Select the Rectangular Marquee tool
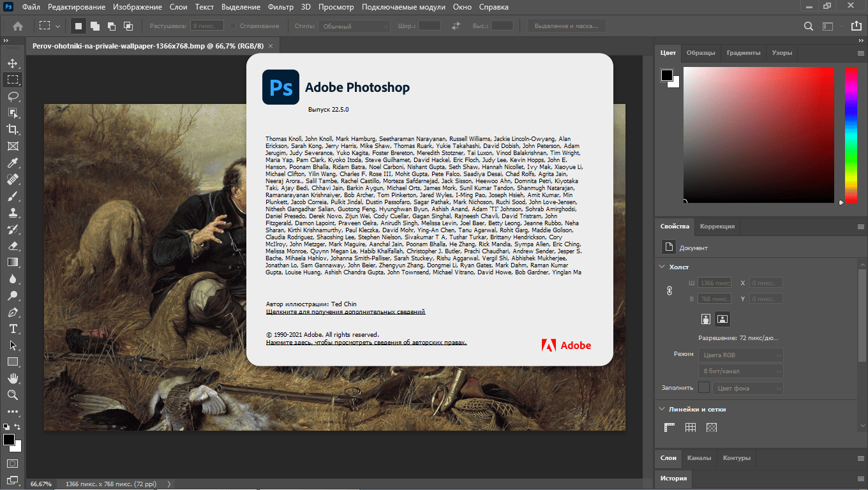The width and height of the screenshot is (868, 490). click(12, 80)
